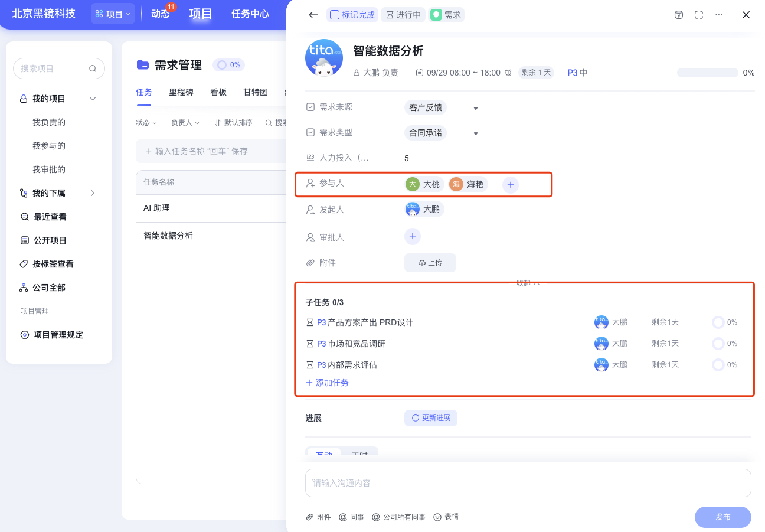Click 发布 to post comment
Screen dimensions: 765x532
coord(723,517)
